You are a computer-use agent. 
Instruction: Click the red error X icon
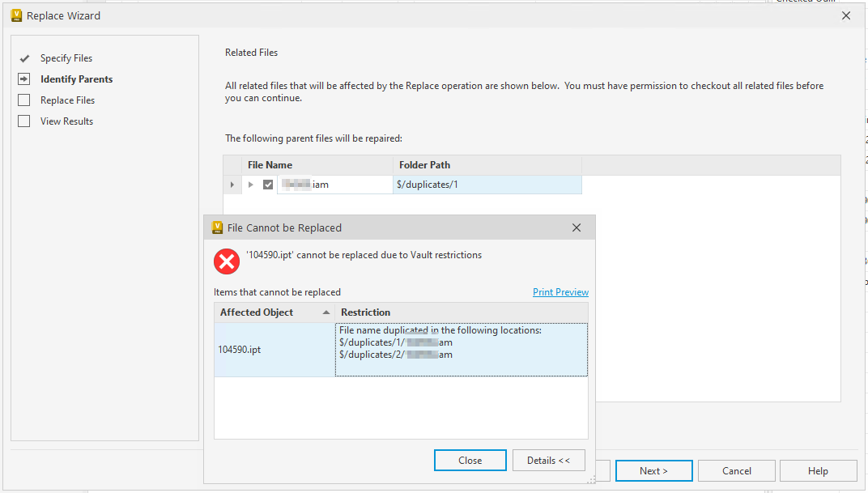tap(227, 261)
